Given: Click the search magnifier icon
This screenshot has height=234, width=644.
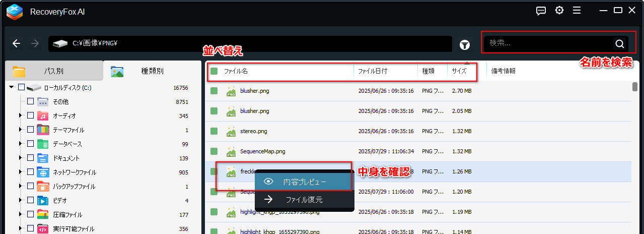Looking at the screenshot, I should (x=619, y=44).
